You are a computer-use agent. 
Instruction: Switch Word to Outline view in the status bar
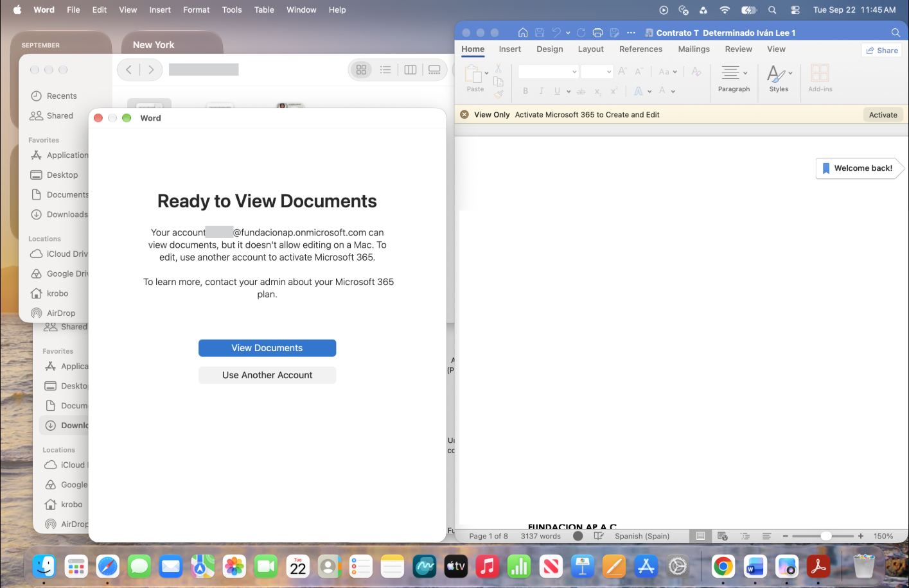tap(745, 536)
